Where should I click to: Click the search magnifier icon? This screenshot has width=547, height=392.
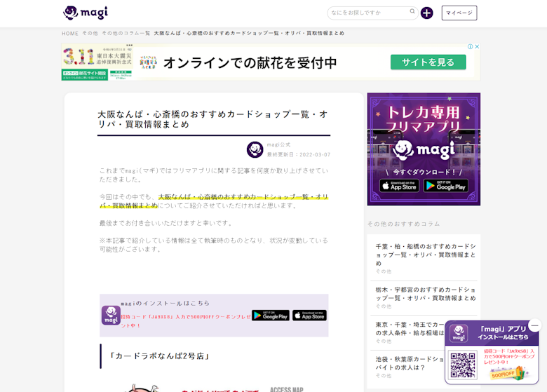click(x=413, y=12)
